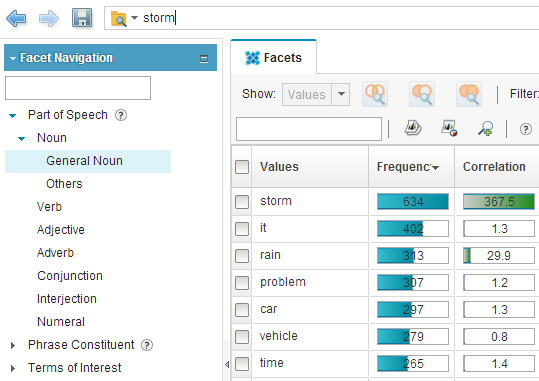
Task: Open help icon next to Phrase Constituent
Action: pos(147,345)
